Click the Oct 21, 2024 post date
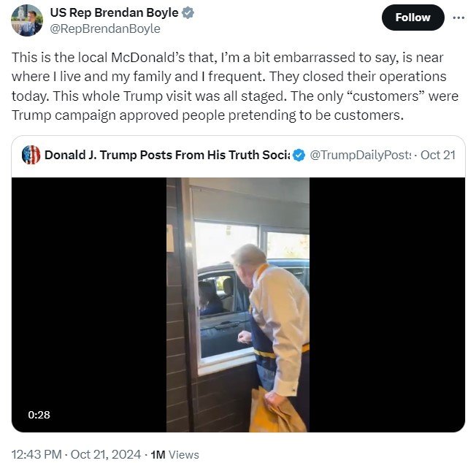 [106, 454]
